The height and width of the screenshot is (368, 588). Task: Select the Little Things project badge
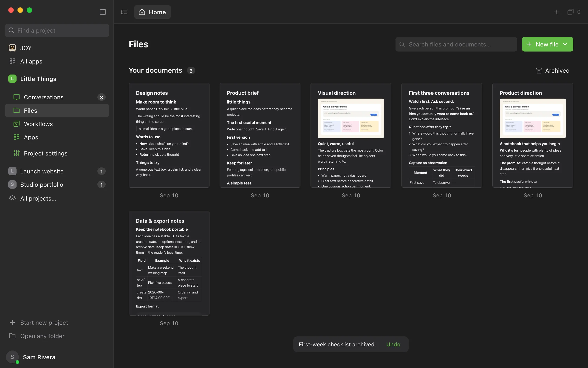pyautogui.click(x=12, y=79)
